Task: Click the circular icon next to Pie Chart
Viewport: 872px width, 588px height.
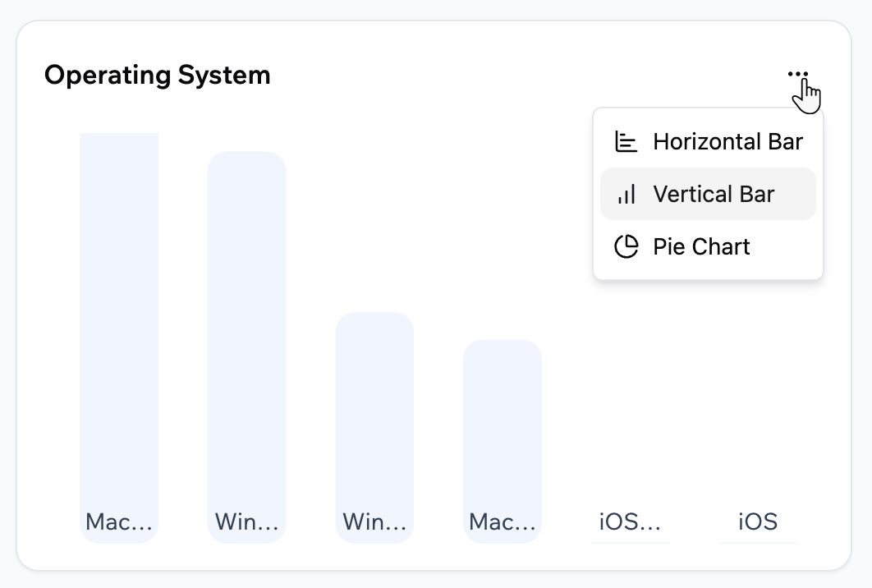Action: (626, 246)
